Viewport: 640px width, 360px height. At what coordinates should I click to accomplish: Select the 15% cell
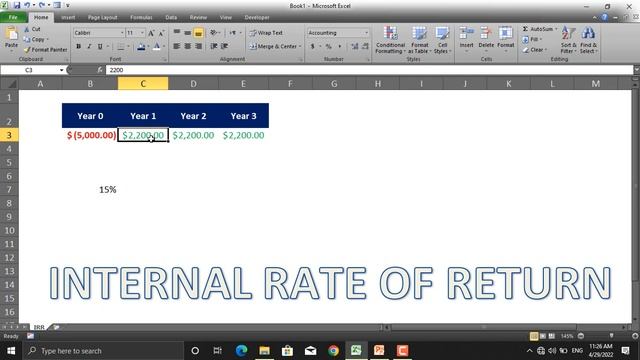tap(90, 189)
